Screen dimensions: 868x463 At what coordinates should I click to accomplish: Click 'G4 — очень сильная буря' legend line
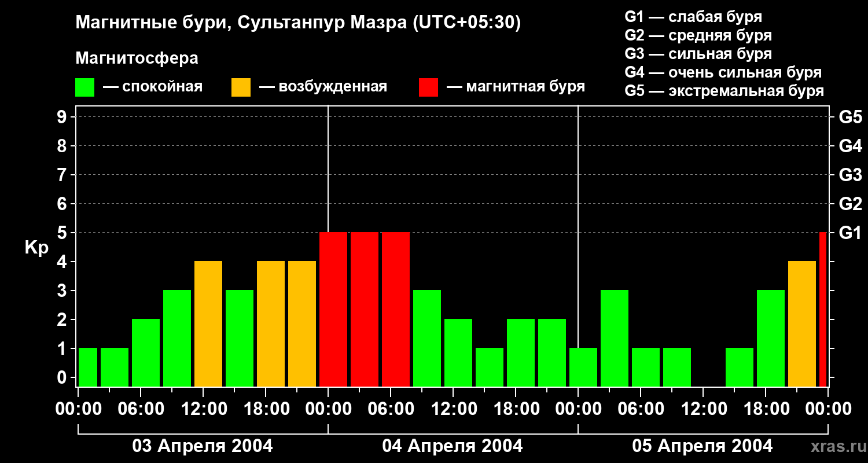[723, 72]
